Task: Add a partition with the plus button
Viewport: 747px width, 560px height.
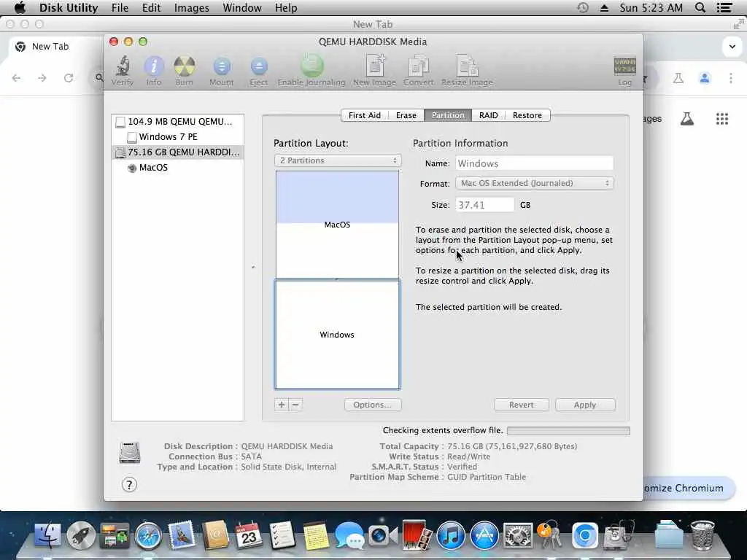Action: pos(282,405)
